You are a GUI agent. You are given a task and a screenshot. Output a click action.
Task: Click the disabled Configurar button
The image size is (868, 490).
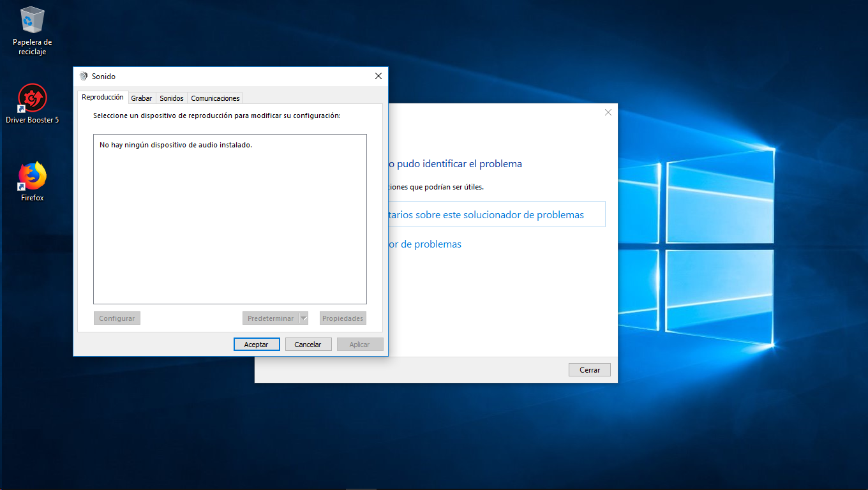click(x=117, y=318)
